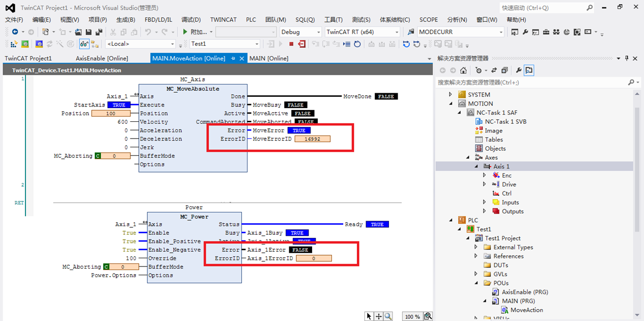Pin the Solution Explorer panel with pushpin icon

pyautogui.click(x=627, y=58)
